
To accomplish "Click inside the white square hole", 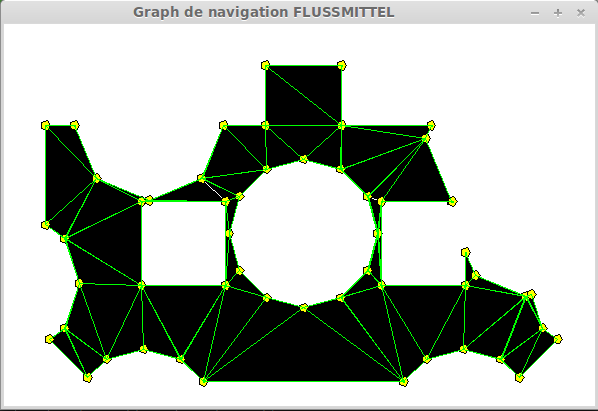I will tap(183, 243).
